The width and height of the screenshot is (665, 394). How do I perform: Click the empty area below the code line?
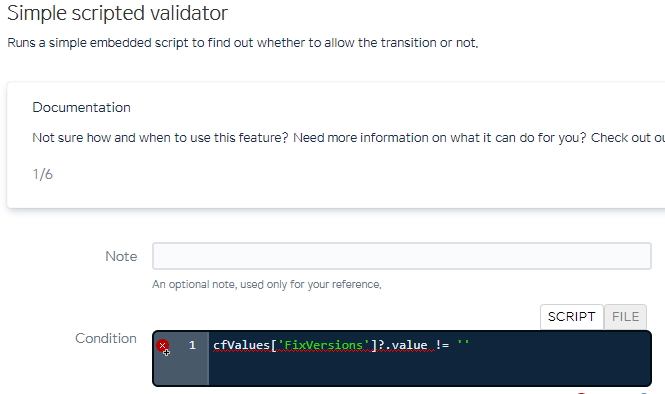(429, 370)
